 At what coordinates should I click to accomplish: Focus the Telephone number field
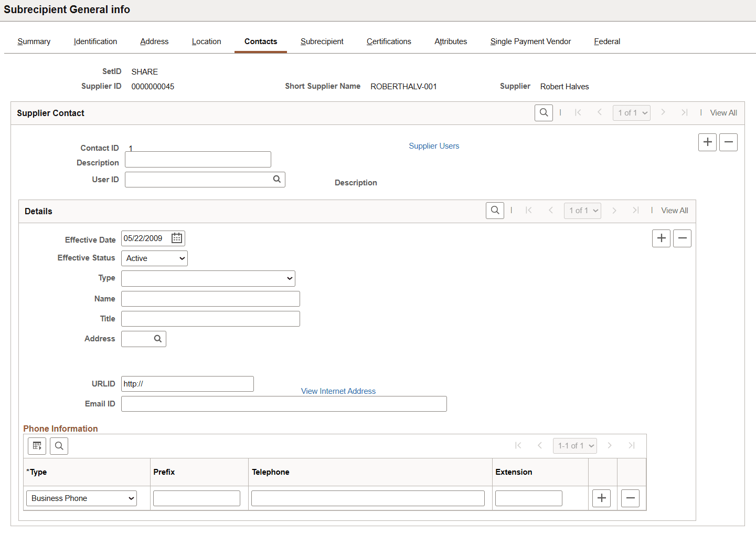pyautogui.click(x=368, y=498)
